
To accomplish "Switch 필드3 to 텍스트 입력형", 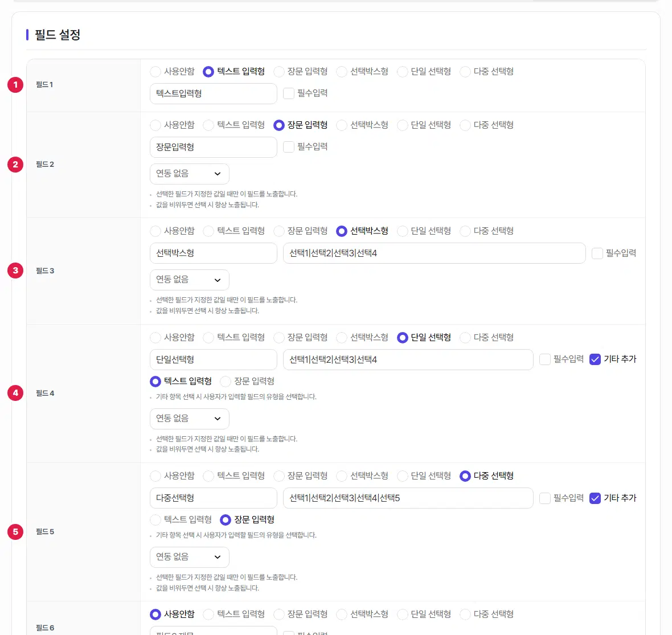I will [x=208, y=231].
